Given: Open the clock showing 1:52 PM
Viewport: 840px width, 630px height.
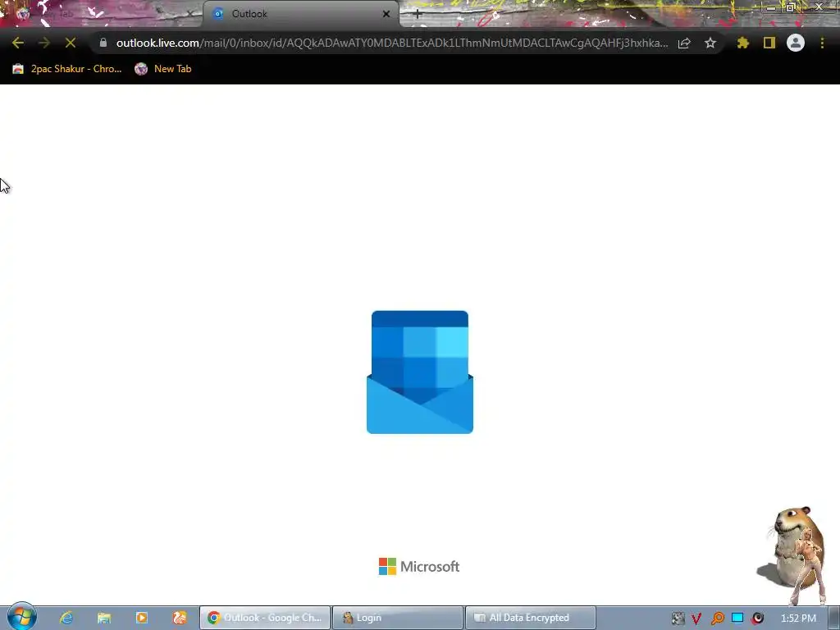Looking at the screenshot, I should [x=798, y=619].
